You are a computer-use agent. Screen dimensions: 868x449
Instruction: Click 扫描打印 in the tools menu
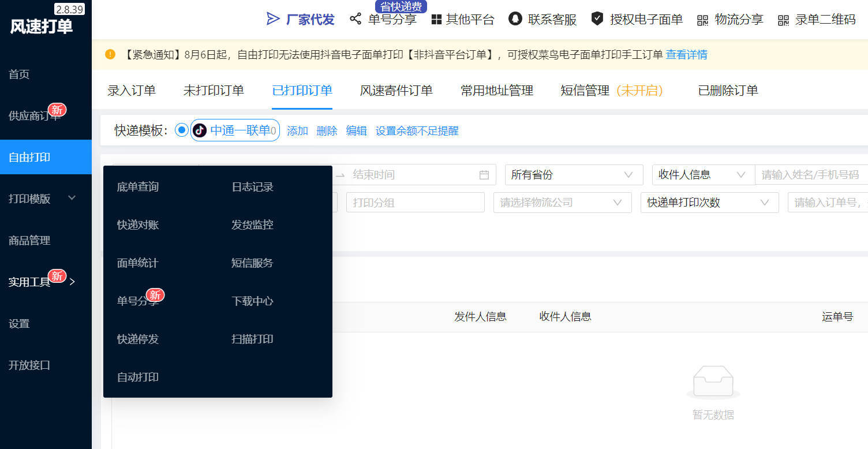click(x=252, y=339)
